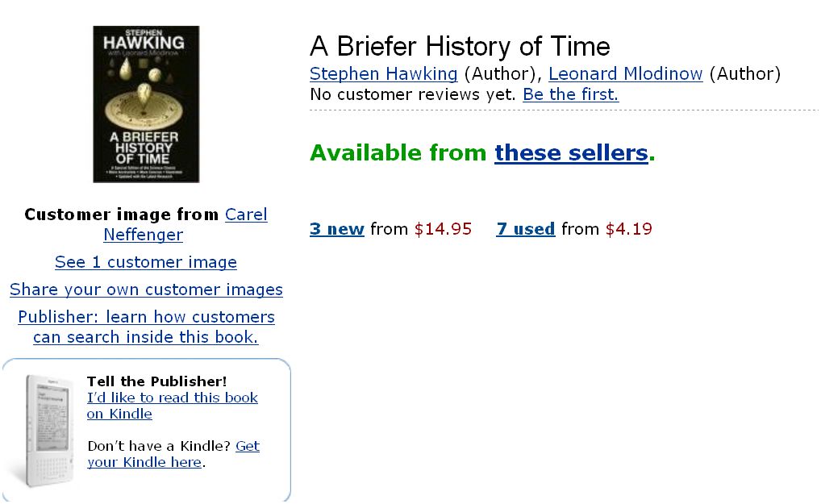
Task: Click 'I'd like to read this book on Kindle'
Action: [x=172, y=398]
